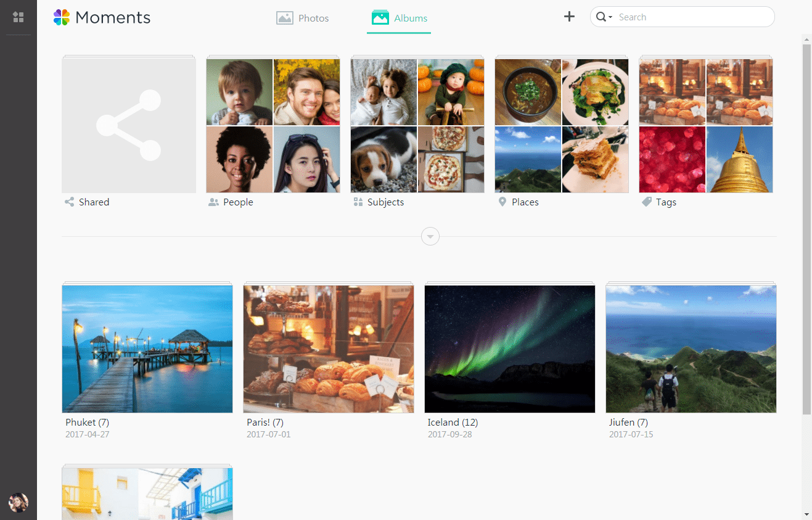Image resolution: width=812 pixels, height=520 pixels.
Task: Click the Jiufen (7) album title
Action: pyautogui.click(x=628, y=423)
